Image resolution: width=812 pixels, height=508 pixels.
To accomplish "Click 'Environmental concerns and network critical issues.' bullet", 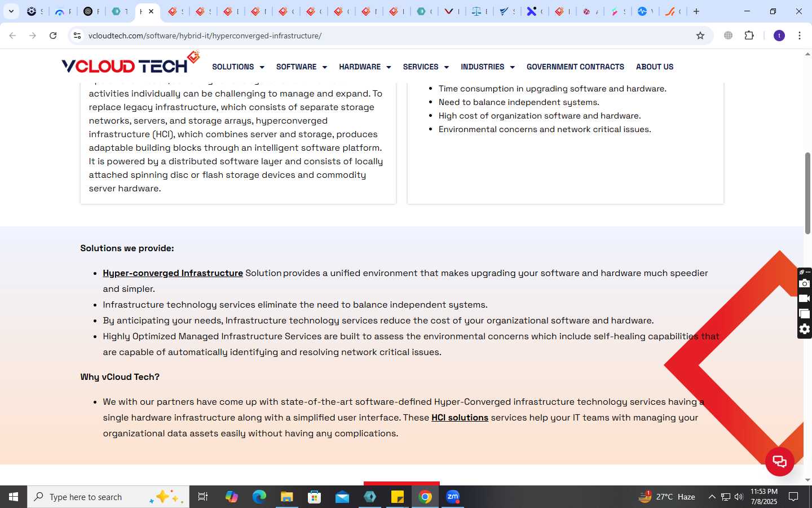I will 545,129.
